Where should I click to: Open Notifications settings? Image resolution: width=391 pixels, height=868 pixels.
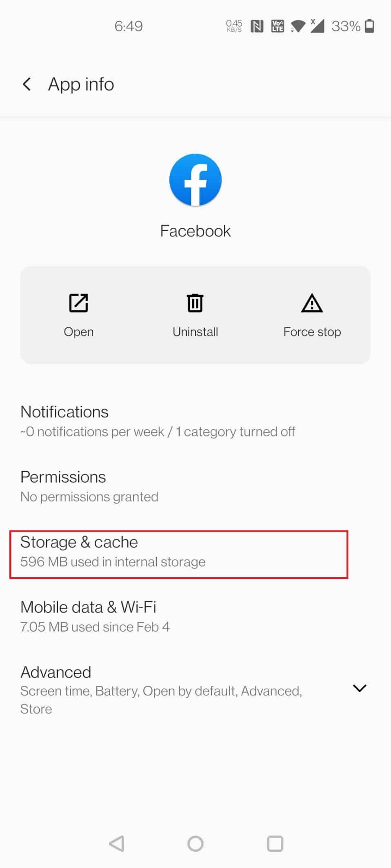[195, 421]
